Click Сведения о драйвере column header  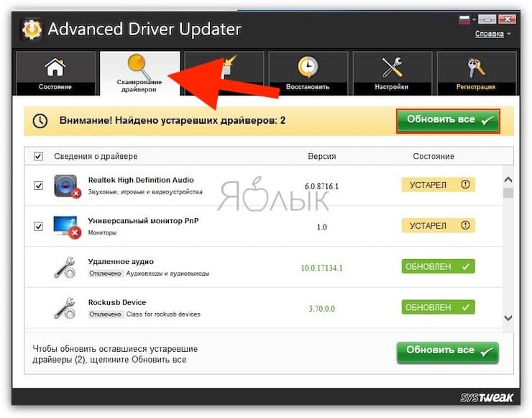click(x=96, y=156)
